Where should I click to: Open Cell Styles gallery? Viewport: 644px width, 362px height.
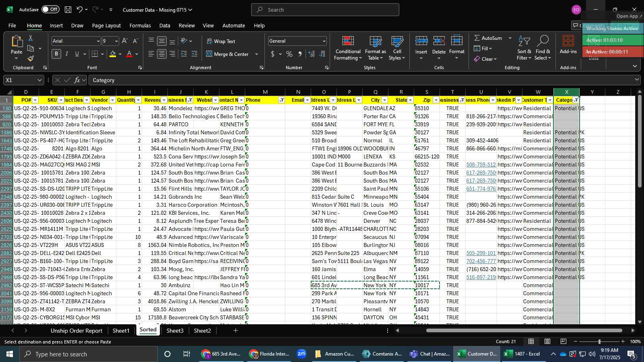397,48
